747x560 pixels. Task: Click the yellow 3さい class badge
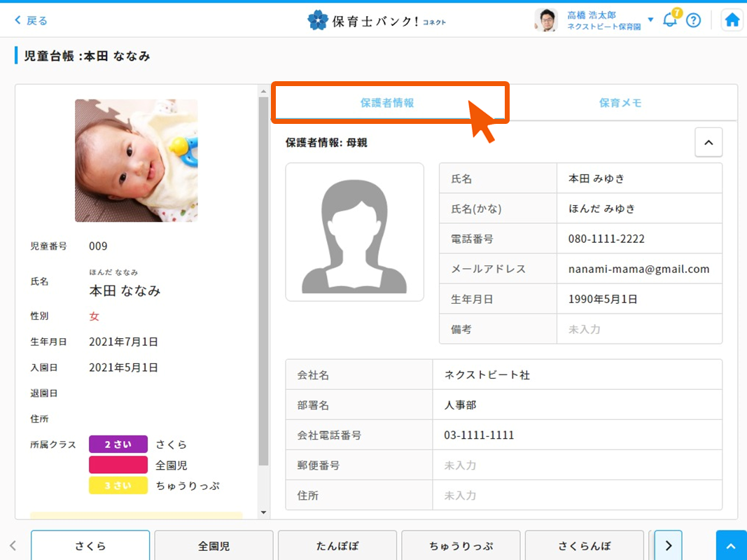point(118,486)
